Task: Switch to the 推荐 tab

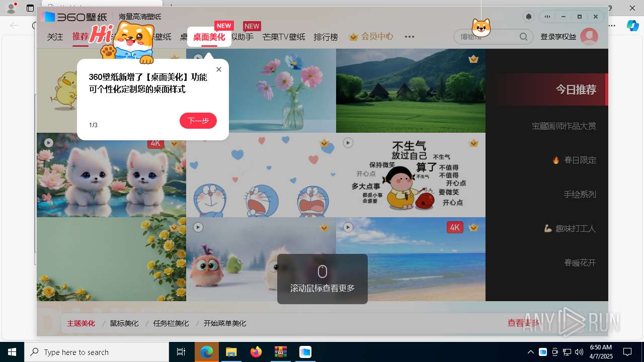Action: pyautogui.click(x=80, y=37)
